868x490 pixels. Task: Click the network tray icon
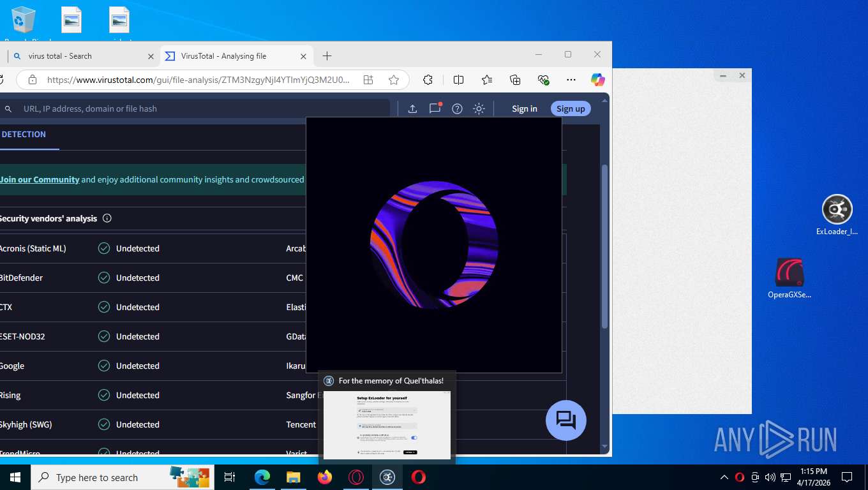click(x=786, y=477)
